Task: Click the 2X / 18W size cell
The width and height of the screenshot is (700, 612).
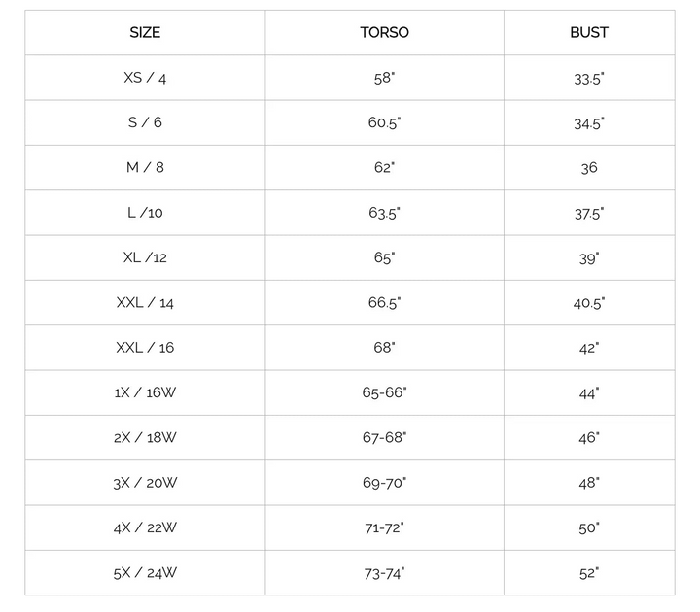Action: 145,438
